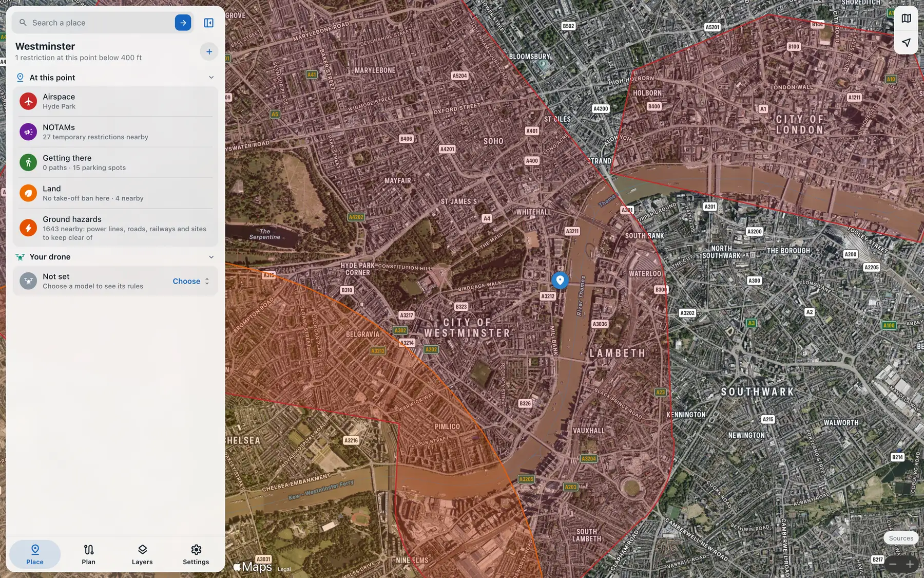Click the purple NOTAMs megaphone icon
Screen dimensions: 924x578
(x=28, y=132)
